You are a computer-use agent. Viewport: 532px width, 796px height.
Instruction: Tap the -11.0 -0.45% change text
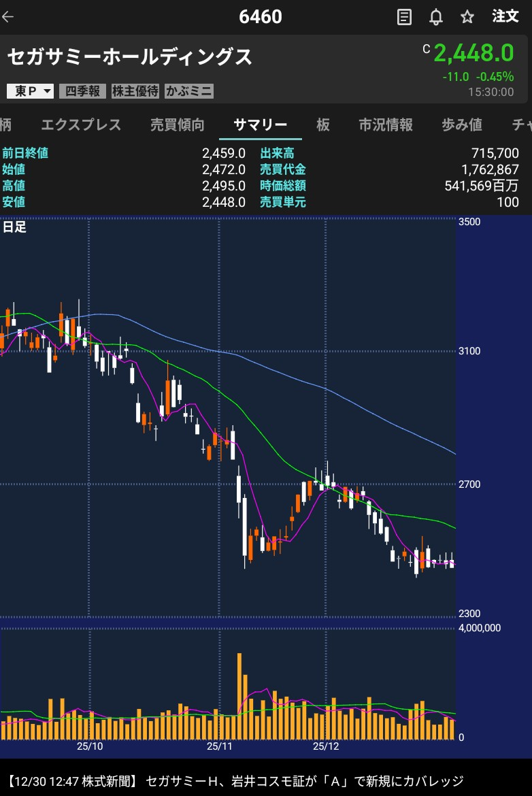(x=478, y=77)
